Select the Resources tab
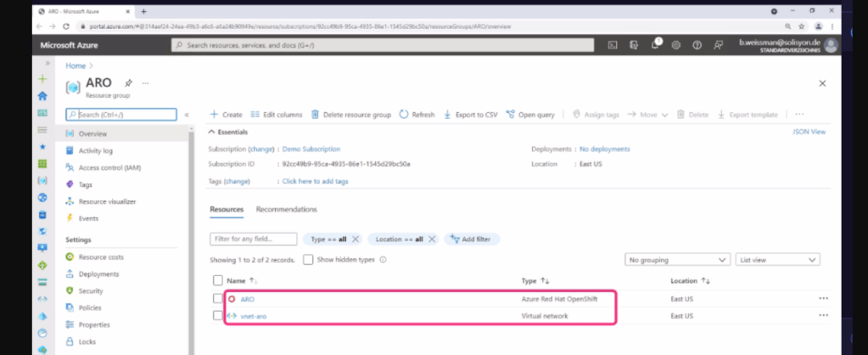This screenshot has height=355, width=868. click(x=227, y=209)
